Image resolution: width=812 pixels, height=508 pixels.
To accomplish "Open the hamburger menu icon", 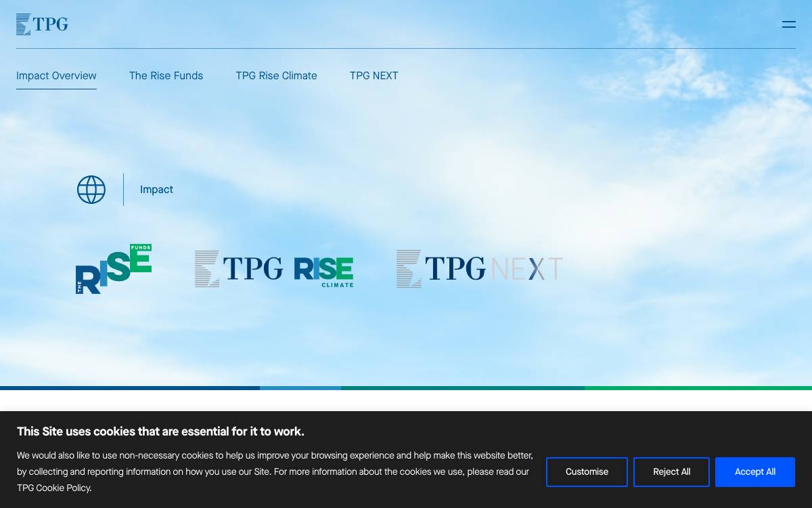I will [x=789, y=24].
